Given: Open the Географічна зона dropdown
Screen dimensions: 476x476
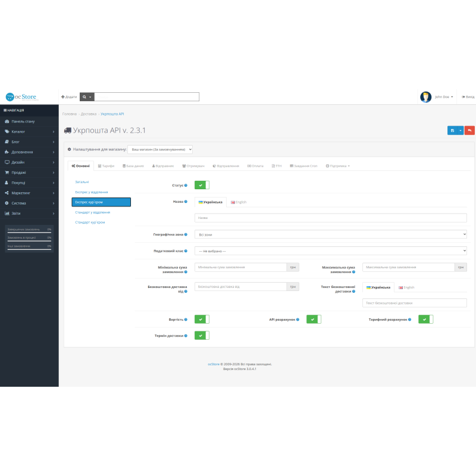Looking at the screenshot, I should click(331, 234).
